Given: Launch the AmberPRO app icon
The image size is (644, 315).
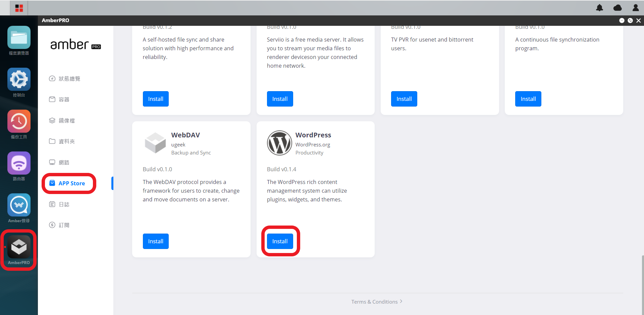Looking at the screenshot, I should click(19, 247).
